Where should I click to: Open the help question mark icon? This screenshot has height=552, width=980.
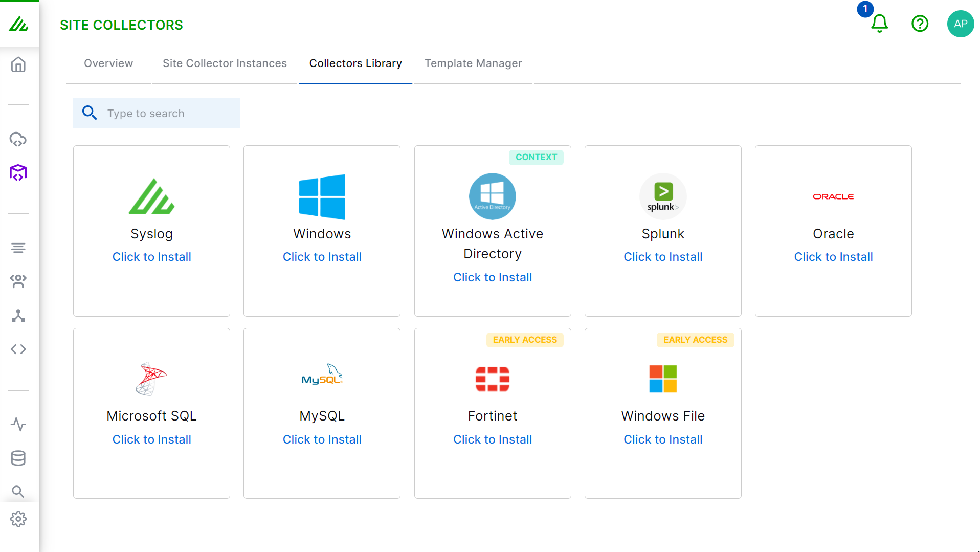click(920, 24)
